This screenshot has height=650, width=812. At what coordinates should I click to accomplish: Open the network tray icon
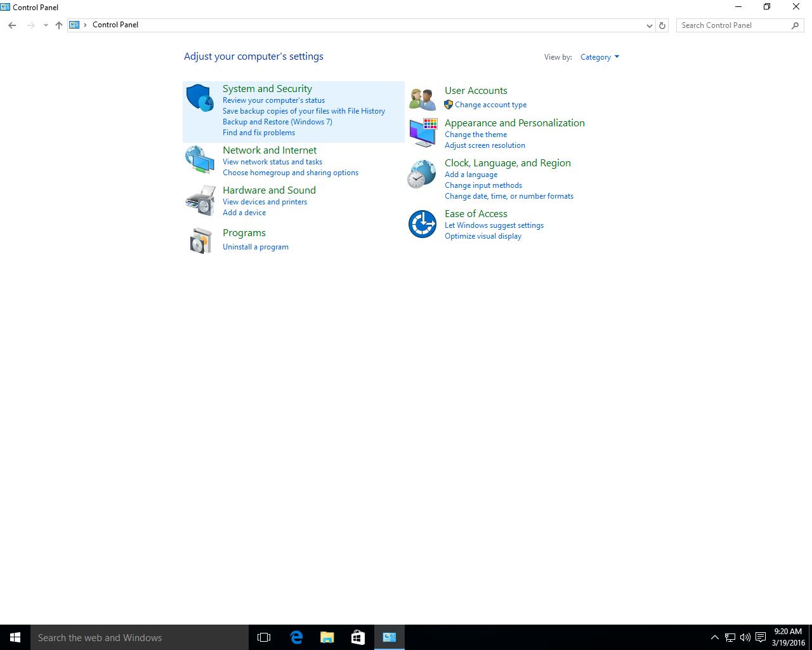[x=730, y=637]
